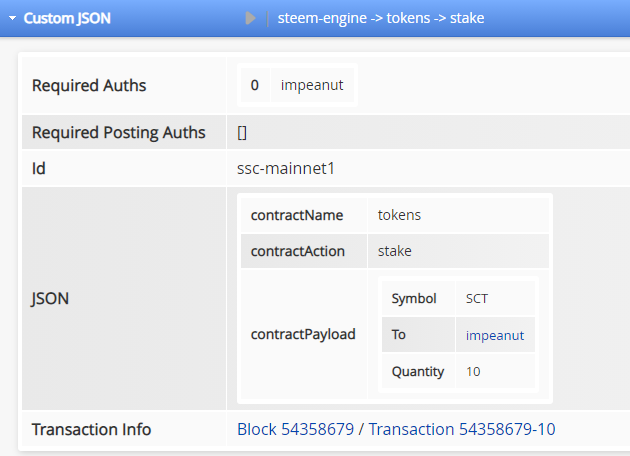
Task: Click the index 0 cell in Required Auths
Action: [255, 85]
